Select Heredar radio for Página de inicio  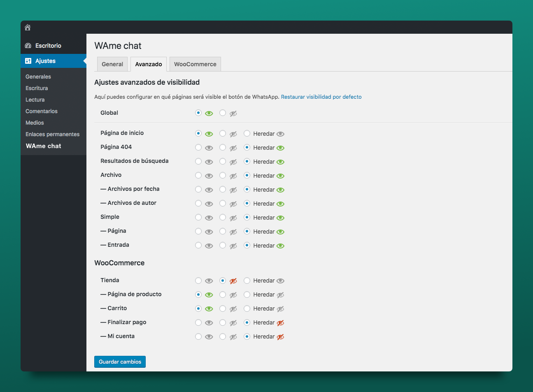point(247,133)
